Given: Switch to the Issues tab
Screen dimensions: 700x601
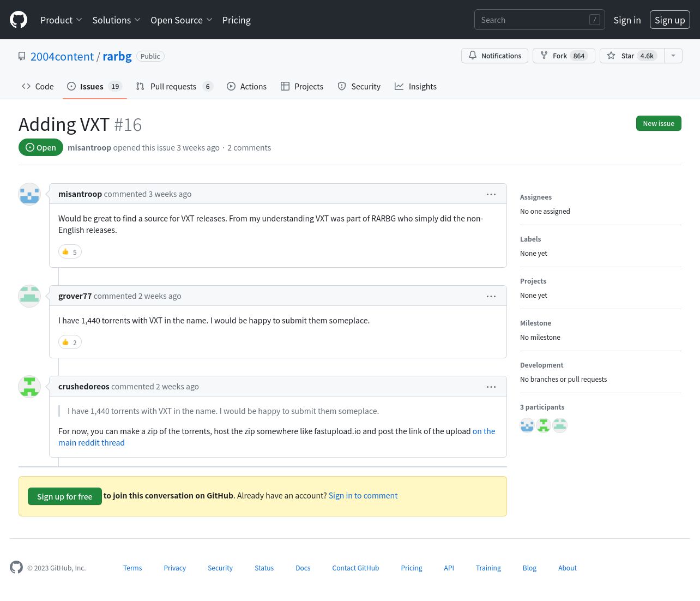Looking at the screenshot, I should [x=95, y=86].
